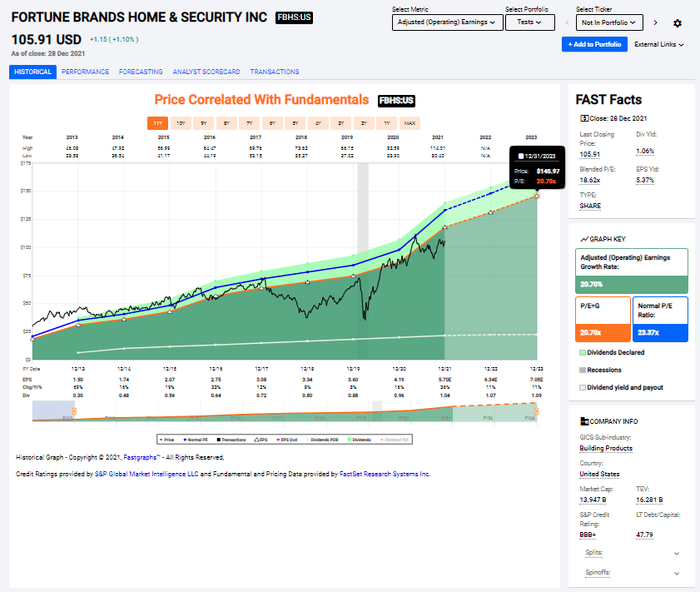Toggle Transactions in chart legend
This screenshot has height=592, width=700.
click(231, 440)
